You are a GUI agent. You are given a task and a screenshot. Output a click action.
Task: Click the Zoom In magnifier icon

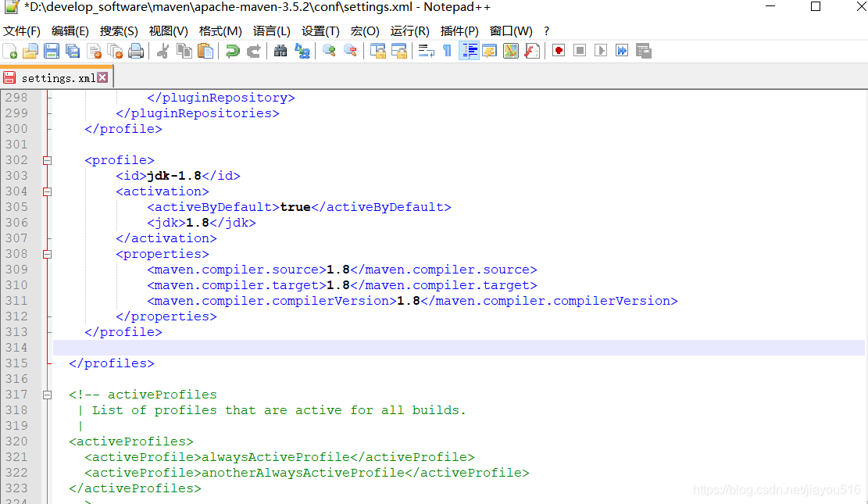[x=330, y=51]
